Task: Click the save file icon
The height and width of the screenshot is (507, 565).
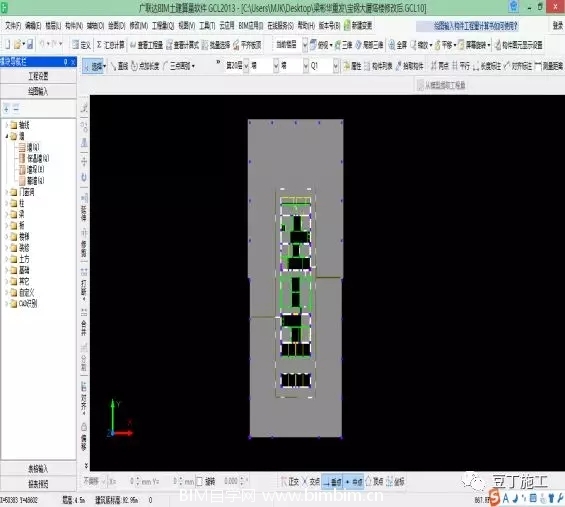Action: click(x=30, y=45)
